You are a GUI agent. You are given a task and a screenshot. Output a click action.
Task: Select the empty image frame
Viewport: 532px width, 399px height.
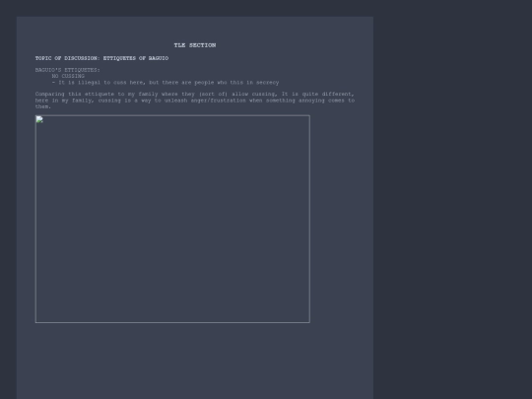click(x=172, y=219)
